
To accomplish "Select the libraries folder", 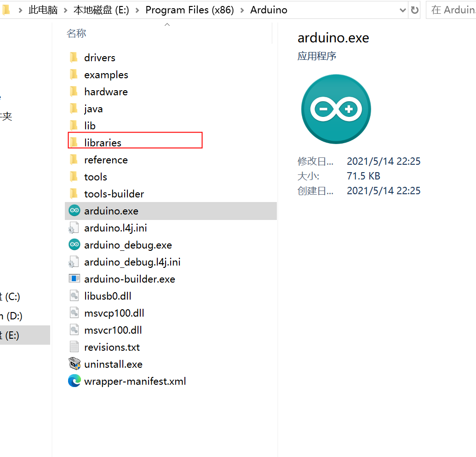I will [103, 143].
